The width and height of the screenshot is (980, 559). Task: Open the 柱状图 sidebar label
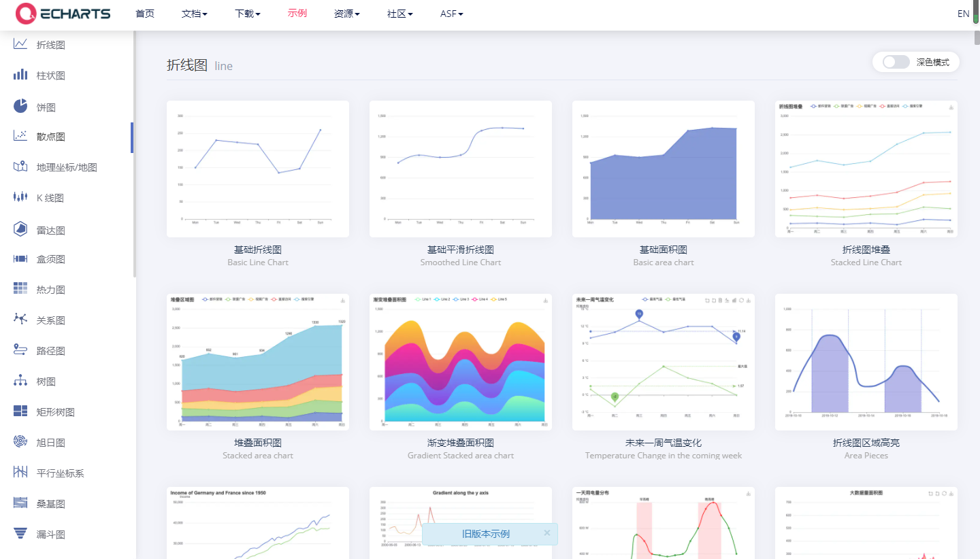[51, 75]
